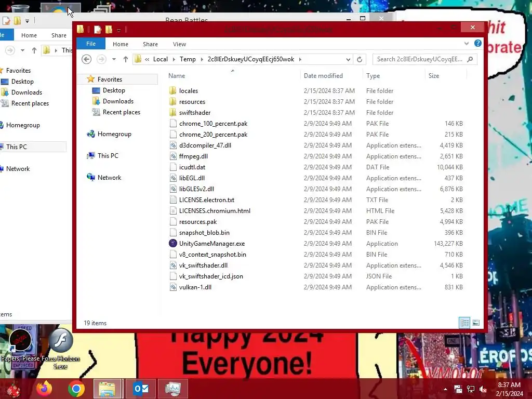Open the View ribbon tab

(x=179, y=44)
